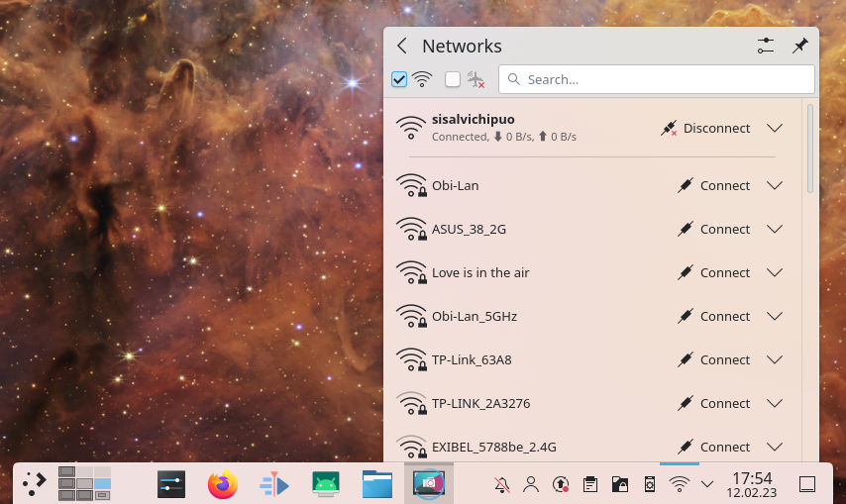Open the file manager from taskbar

pos(377,484)
